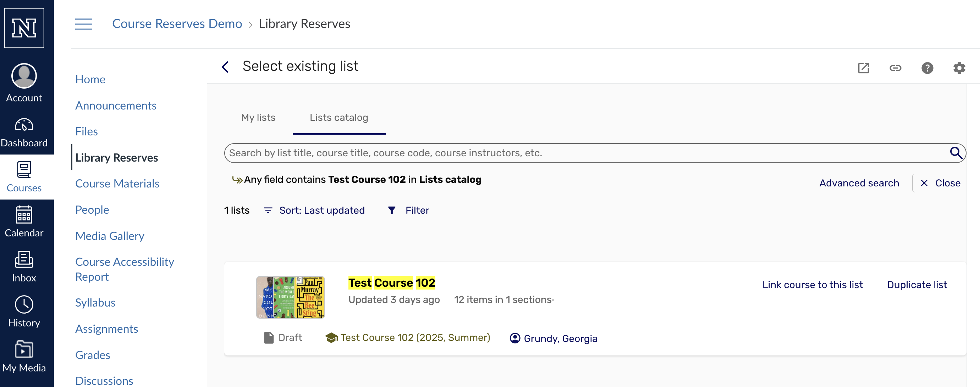Click Advanced search link

click(x=859, y=183)
